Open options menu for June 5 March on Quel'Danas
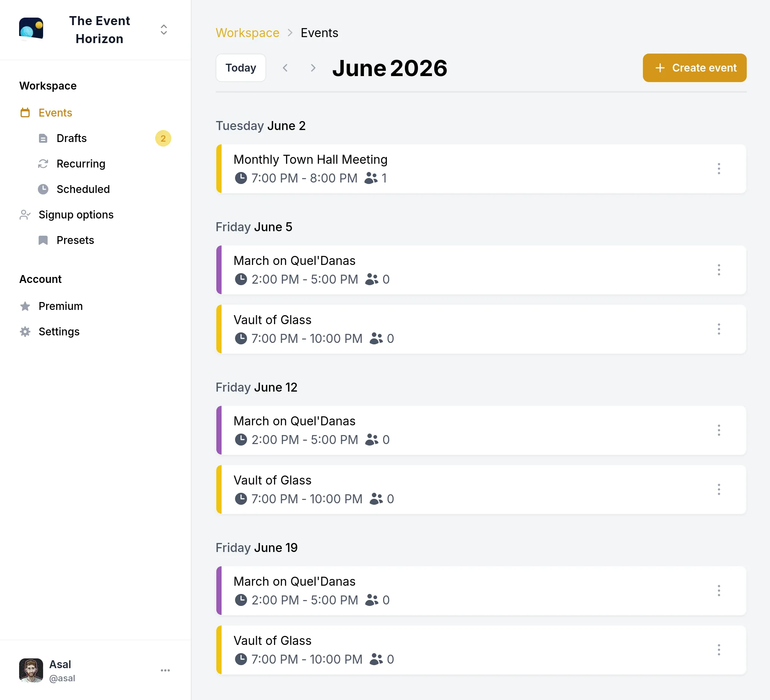This screenshot has width=770, height=700. click(x=719, y=270)
